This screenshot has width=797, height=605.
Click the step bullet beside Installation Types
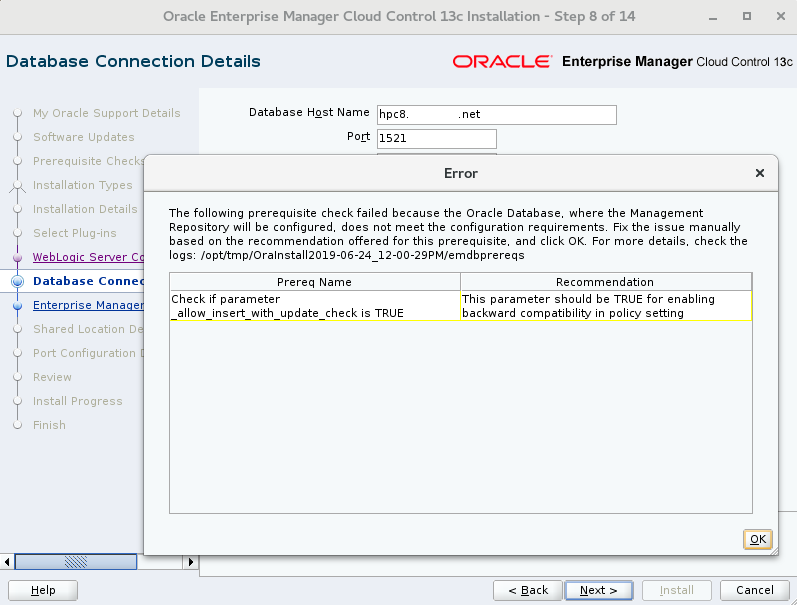click(x=18, y=186)
